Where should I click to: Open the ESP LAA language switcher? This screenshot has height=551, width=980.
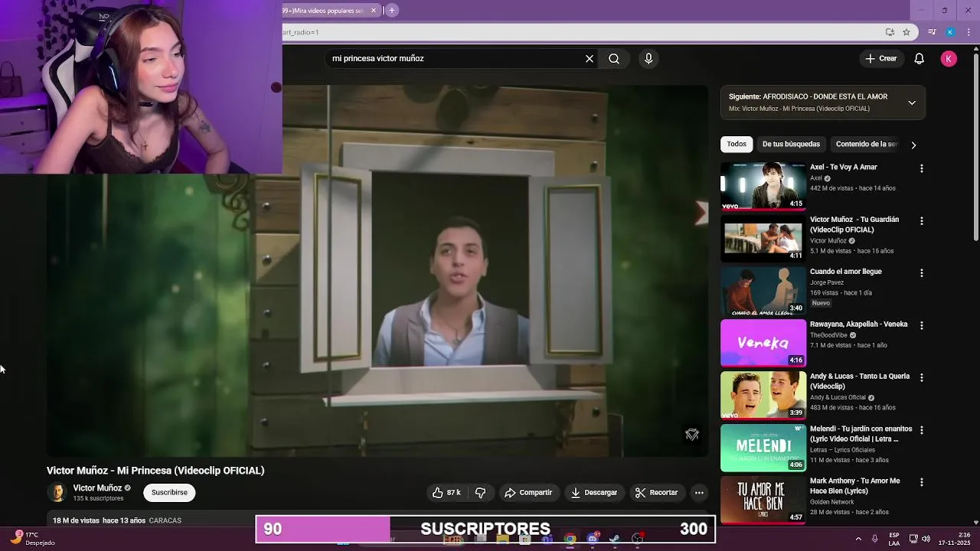[894, 539]
